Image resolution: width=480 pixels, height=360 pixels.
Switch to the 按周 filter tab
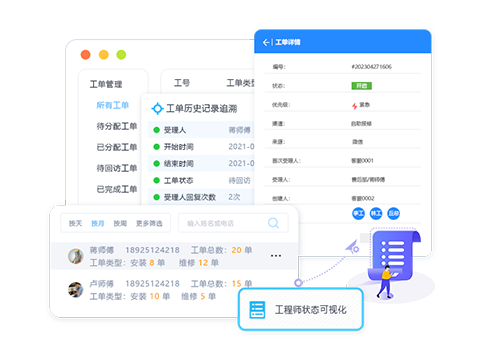click(120, 223)
